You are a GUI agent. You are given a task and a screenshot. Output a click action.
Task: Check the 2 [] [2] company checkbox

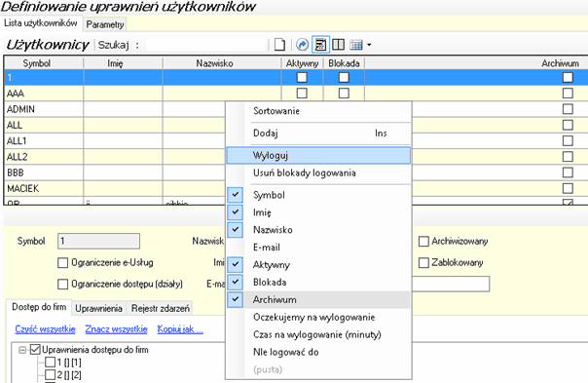(50, 375)
